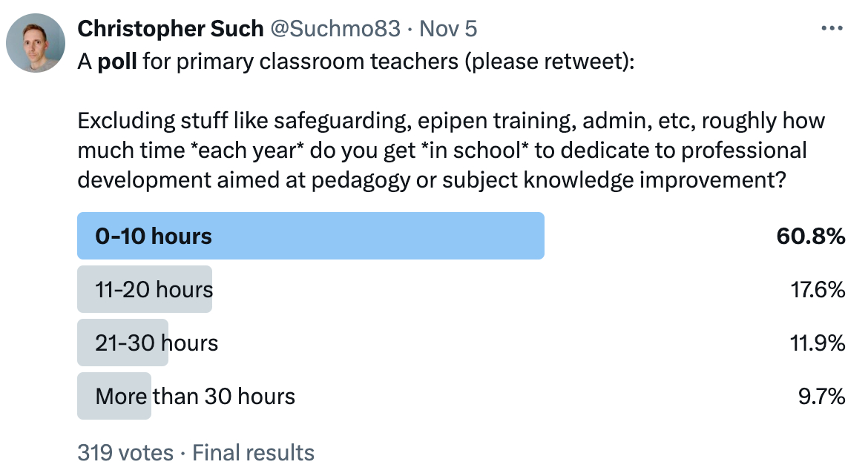Image resolution: width=868 pixels, height=476 pixels.
Task: Click Christopher Such's profile avatar
Action: [36, 42]
